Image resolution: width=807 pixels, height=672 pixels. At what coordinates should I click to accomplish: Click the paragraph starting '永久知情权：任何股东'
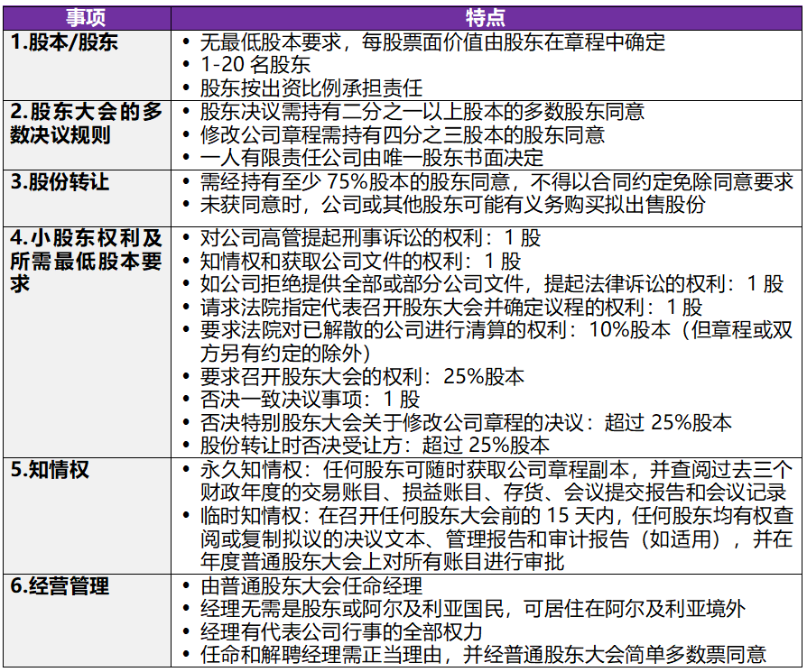coord(496,482)
